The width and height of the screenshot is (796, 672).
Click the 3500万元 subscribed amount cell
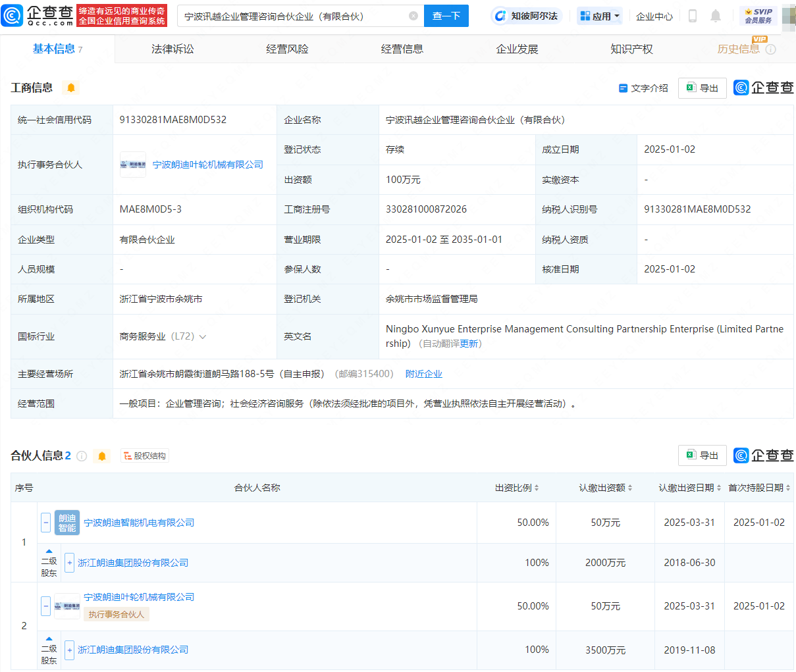click(x=605, y=650)
